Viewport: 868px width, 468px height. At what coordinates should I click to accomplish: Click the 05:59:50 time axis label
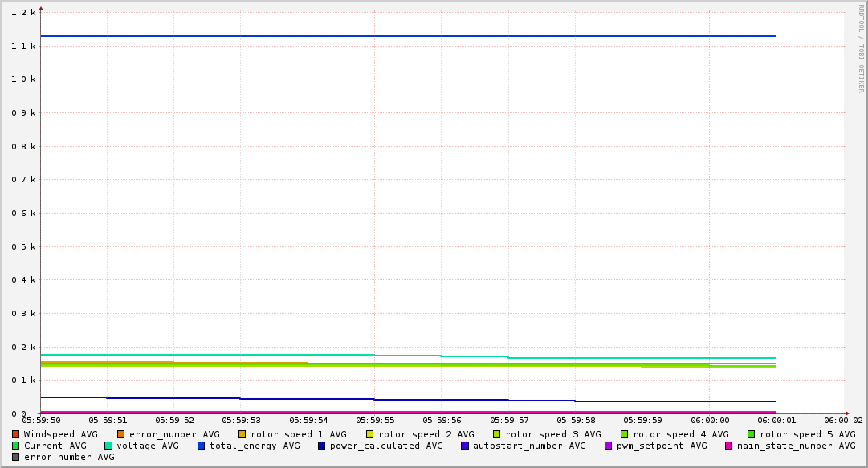(x=41, y=420)
